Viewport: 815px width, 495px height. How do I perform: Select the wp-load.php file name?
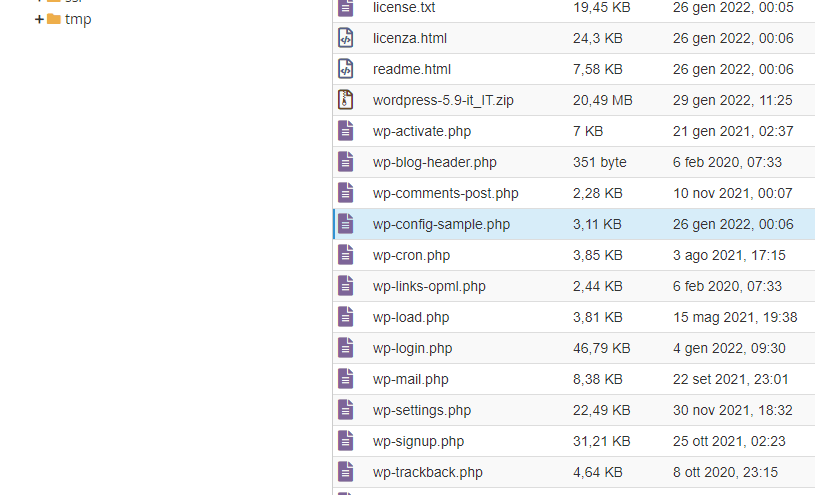(411, 318)
